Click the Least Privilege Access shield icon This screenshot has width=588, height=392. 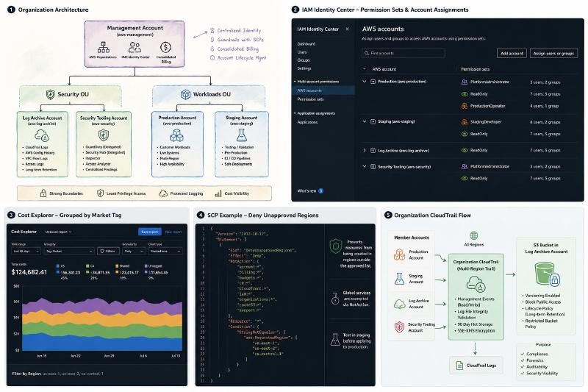pyautogui.click(x=100, y=193)
